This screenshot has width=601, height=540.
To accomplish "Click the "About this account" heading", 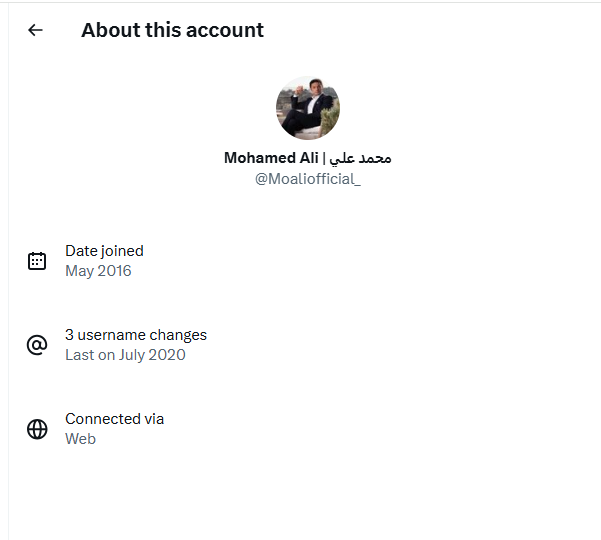I will click(x=172, y=30).
